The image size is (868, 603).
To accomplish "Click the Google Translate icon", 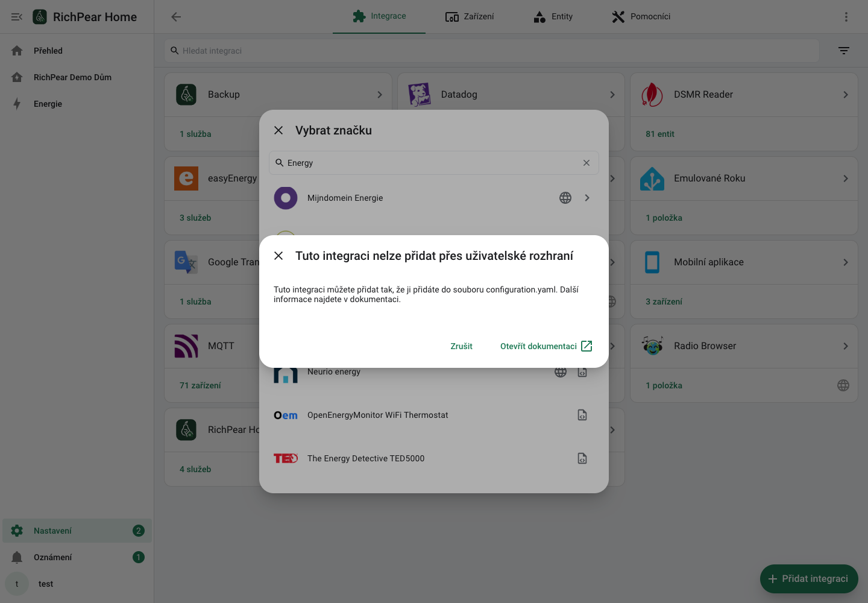I will click(186, 262).
